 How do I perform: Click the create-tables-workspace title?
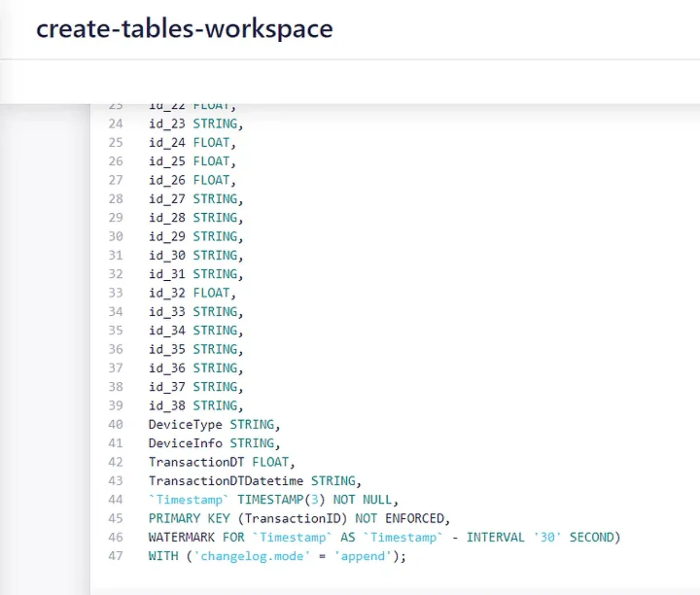click(184, 29)
